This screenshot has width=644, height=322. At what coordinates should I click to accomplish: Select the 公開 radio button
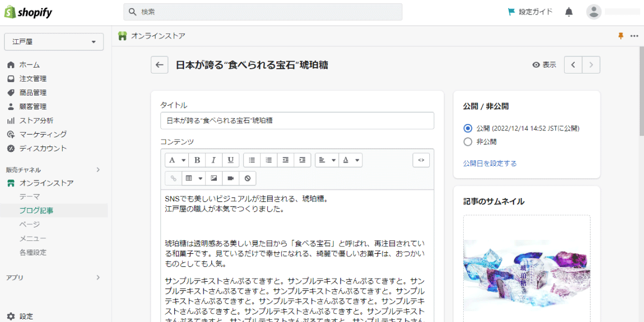point(467,128)
